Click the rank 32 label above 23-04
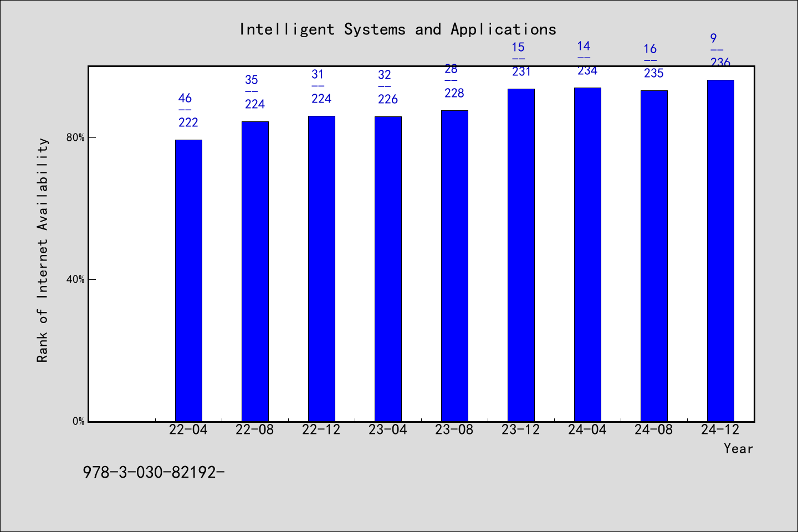This screenshot has width=798, height=532. pos(385,75)
